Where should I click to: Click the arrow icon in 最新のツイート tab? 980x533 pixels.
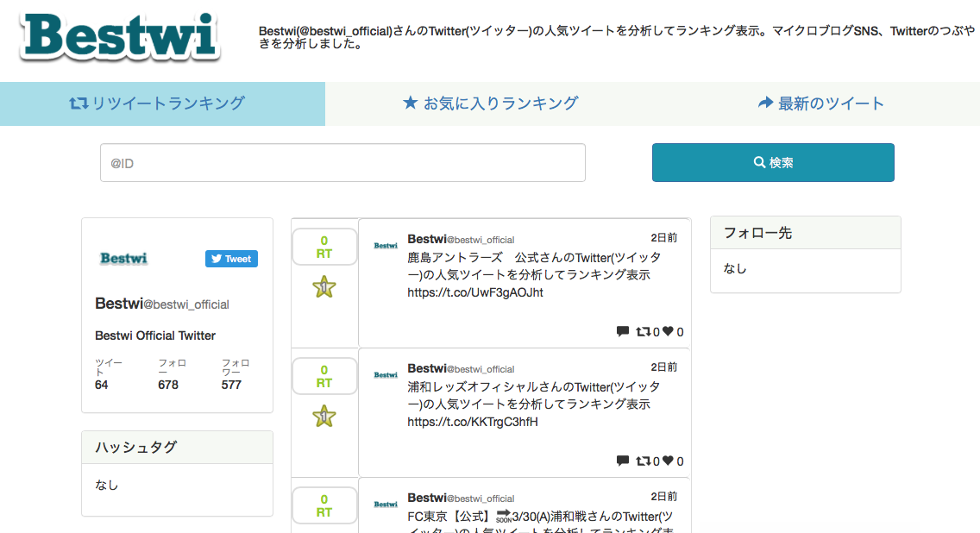click(x=765, y=102)
